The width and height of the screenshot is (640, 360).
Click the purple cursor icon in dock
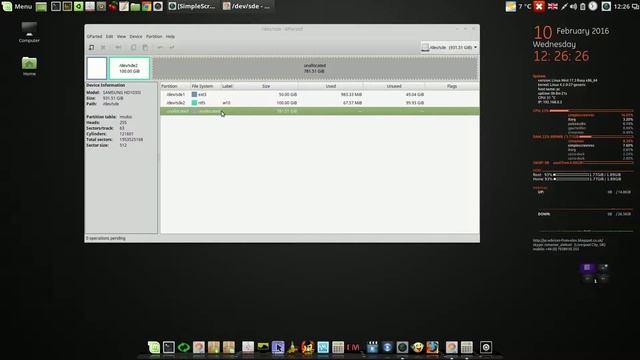pos(278,347)
